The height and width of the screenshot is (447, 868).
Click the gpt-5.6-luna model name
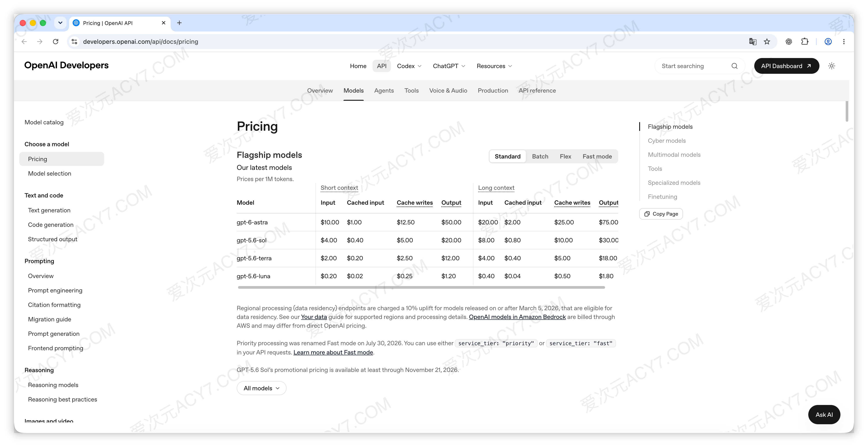click(x=253, y=276)
